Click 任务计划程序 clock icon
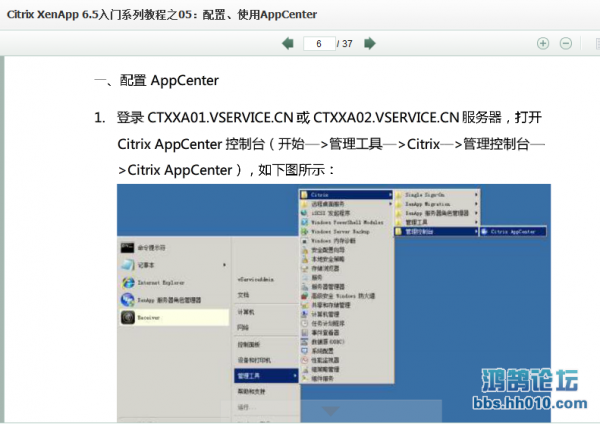The width and height of the screenshot is (600, 424). (305, 323)
